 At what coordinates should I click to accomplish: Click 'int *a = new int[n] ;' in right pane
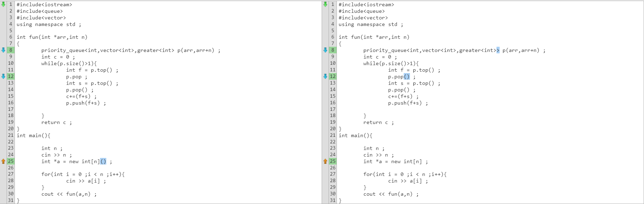click(395, 162)
